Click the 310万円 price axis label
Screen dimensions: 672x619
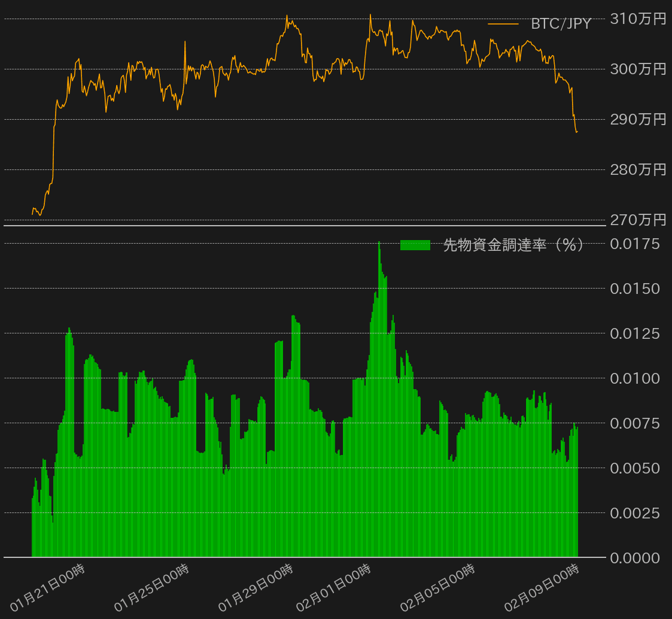[637, 19]
